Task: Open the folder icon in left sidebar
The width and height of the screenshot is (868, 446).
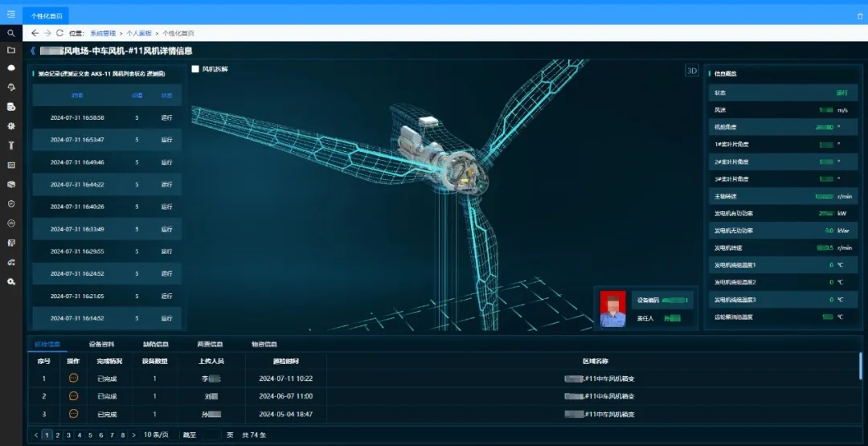Action: click(x=11, y=50)
